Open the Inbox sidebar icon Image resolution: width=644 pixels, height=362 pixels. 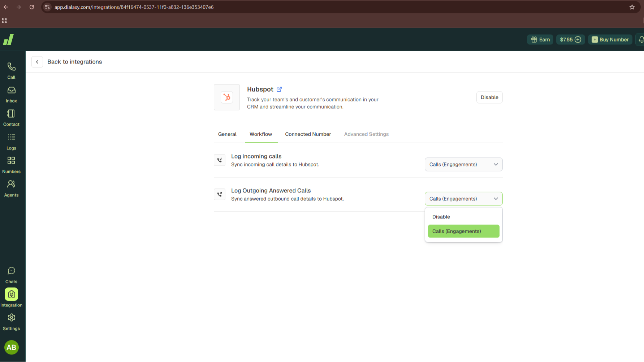tap(11, 94)
